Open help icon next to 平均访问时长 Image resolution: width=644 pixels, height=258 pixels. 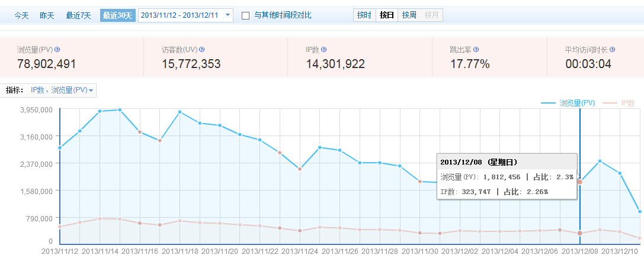tap(613, 49)
